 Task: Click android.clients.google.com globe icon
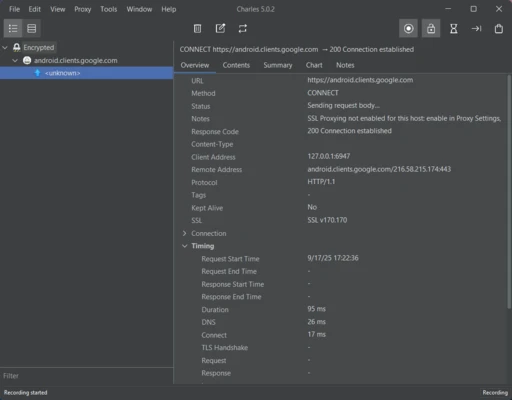coord(27,60)
